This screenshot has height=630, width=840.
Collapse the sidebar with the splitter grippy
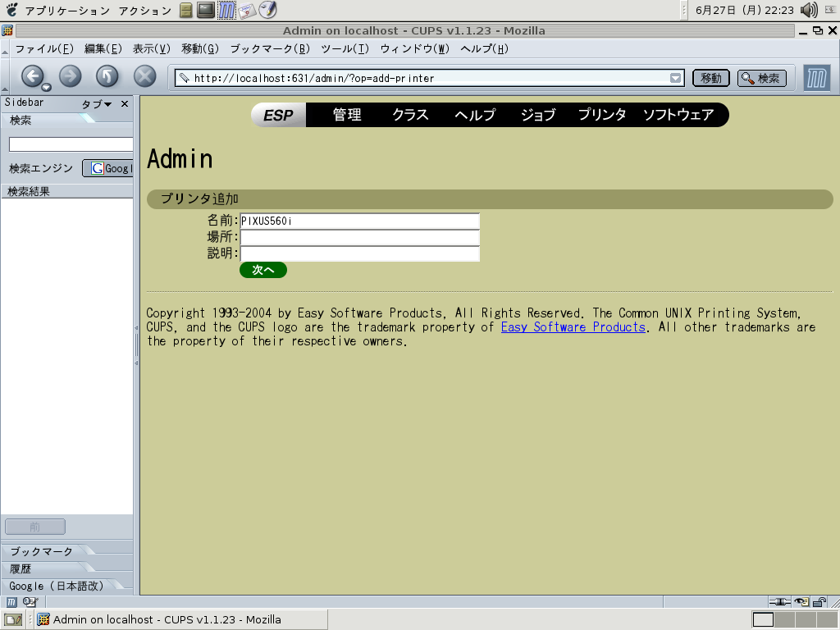(x=137, y=345)
